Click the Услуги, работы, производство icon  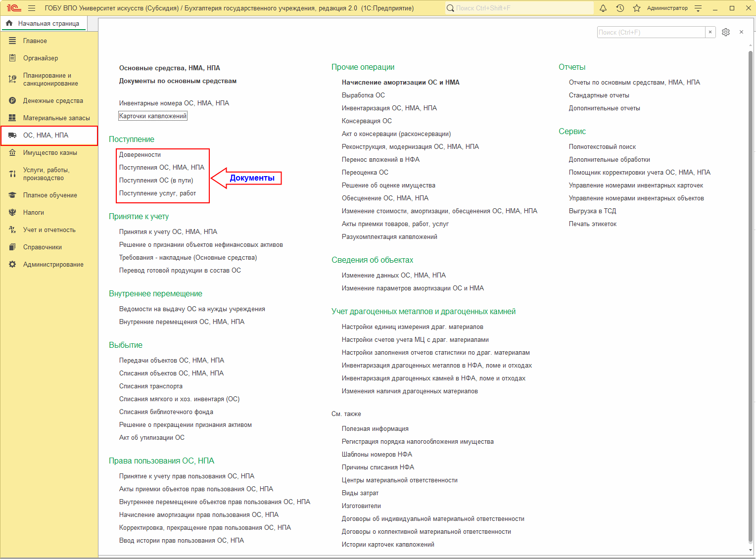12,174
